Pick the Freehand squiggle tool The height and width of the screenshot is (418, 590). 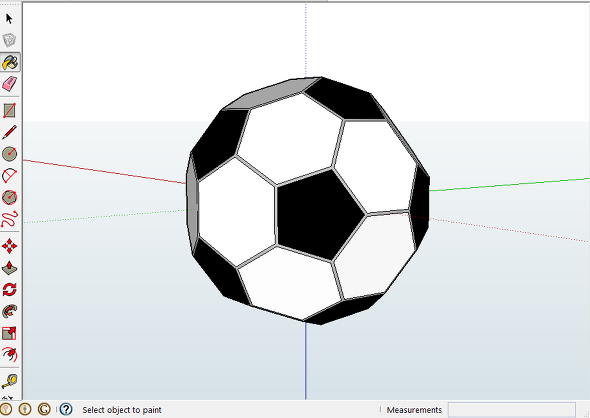tap(9, 219)
